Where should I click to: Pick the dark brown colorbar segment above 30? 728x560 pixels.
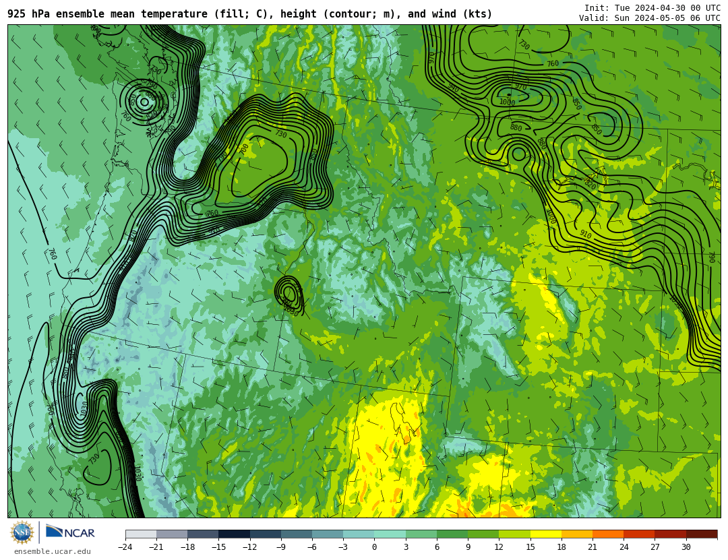pos(702,534)
